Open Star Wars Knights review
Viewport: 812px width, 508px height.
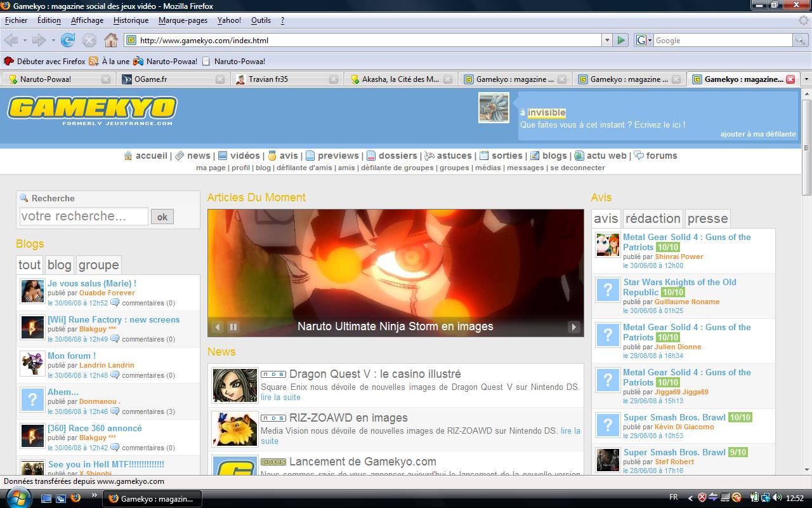pos(680,287)
